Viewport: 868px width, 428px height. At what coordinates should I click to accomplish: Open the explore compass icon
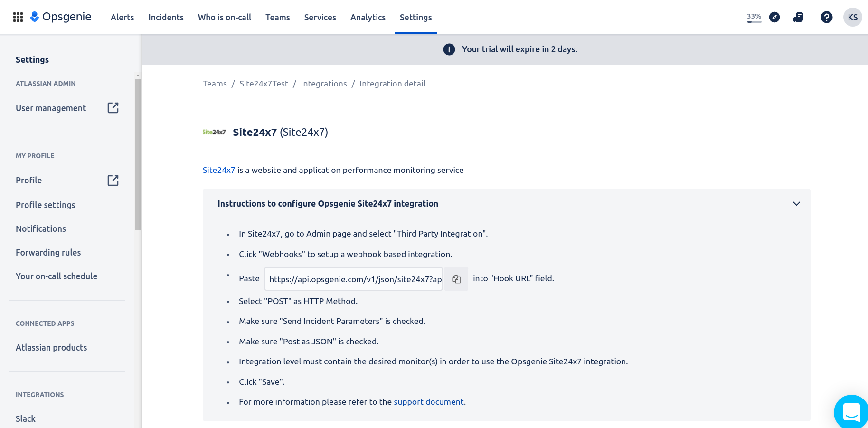point(774,17)
